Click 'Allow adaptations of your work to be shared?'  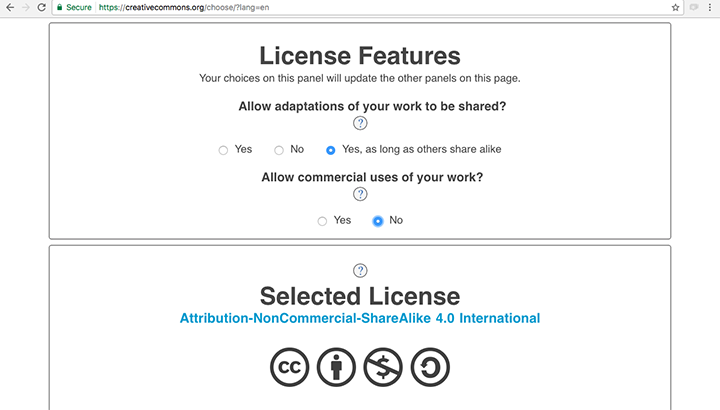tap(372, 107)
